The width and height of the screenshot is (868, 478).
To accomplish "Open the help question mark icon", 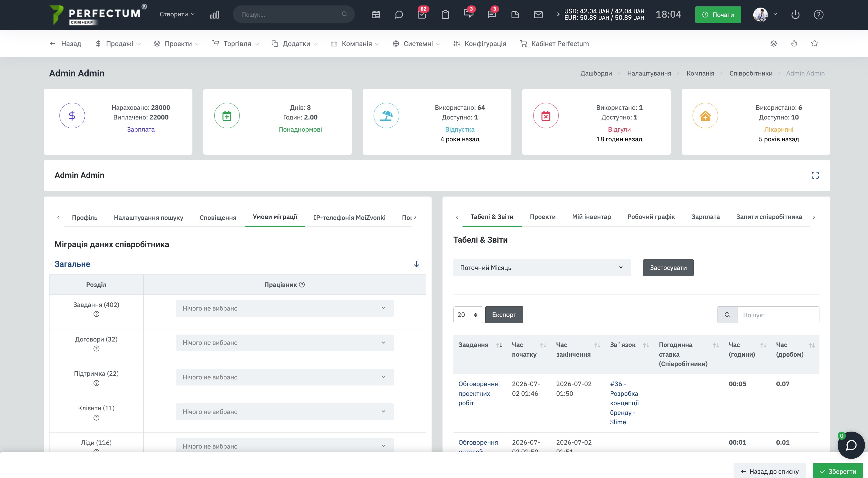I will click(x=819, y=15).
